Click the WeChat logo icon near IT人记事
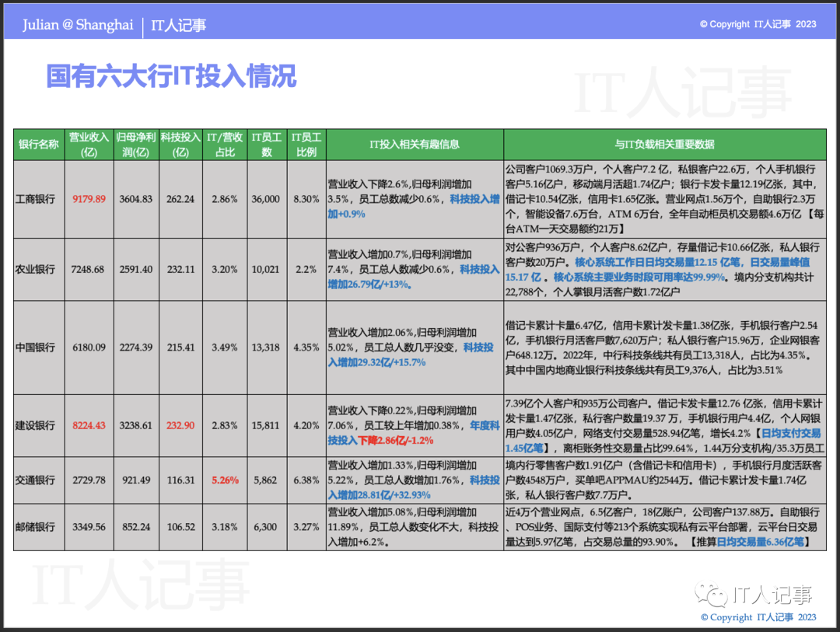The height and width of the screenshot is (632, 840). (712, 594)
